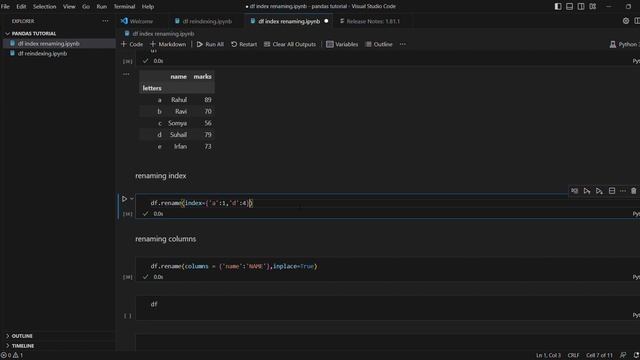Open the Customize Layout icon
The image size is (640, 360).
click(x=593, y=7)
